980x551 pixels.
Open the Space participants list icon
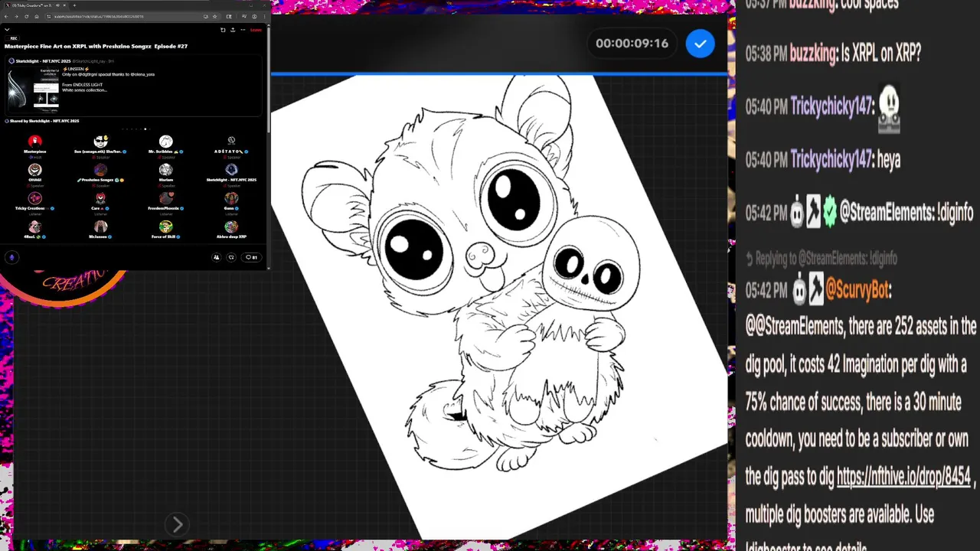(x=216, y=258)
